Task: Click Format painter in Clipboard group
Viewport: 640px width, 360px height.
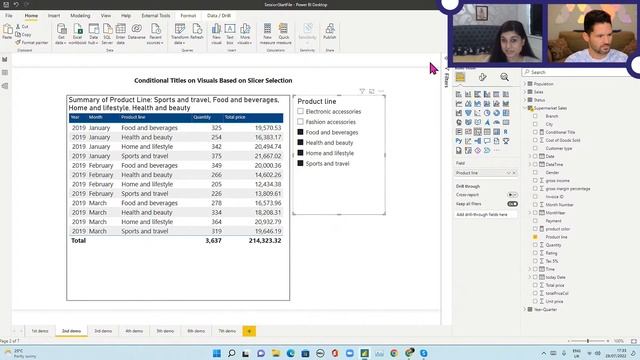Action: point(32,42)
